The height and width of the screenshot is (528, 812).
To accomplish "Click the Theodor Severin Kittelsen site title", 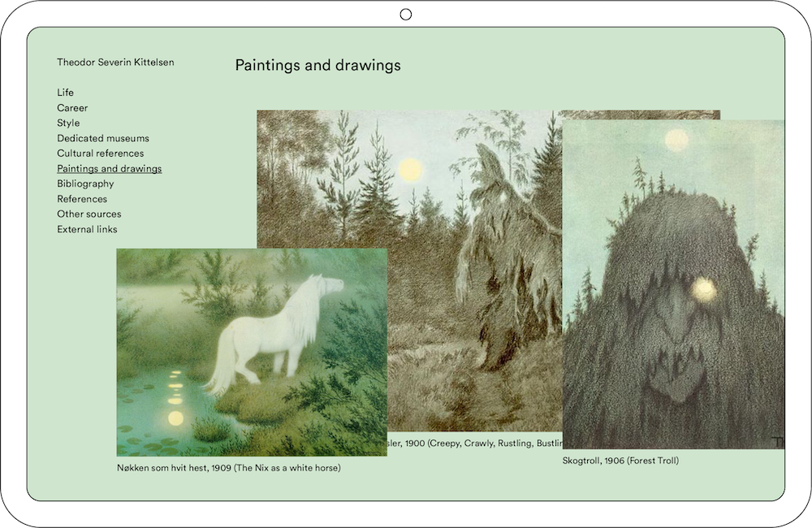I will 115,63.
